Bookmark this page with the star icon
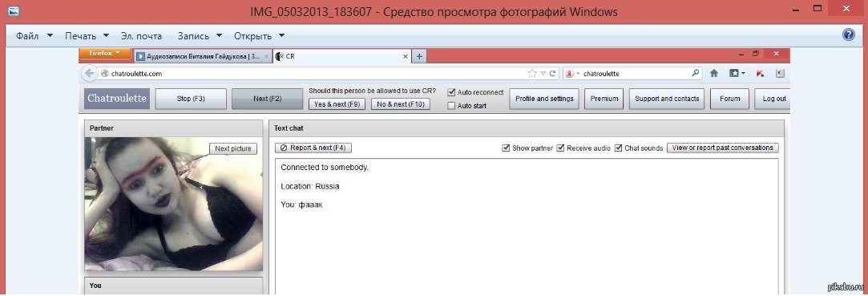 [x=532, y=73]
